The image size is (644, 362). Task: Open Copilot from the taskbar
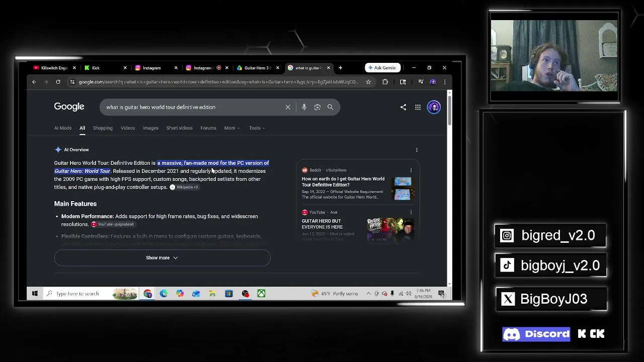coord(180,294)
